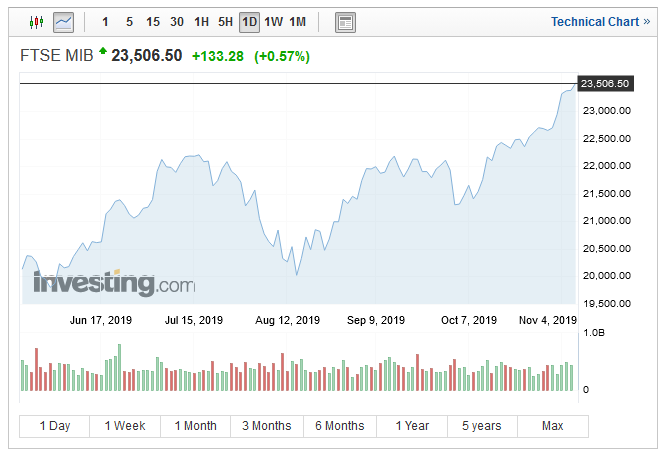The height and width of the screenshot is (456, 667).
Task: Show the 1 Month range
Action: tap(196, 426)
